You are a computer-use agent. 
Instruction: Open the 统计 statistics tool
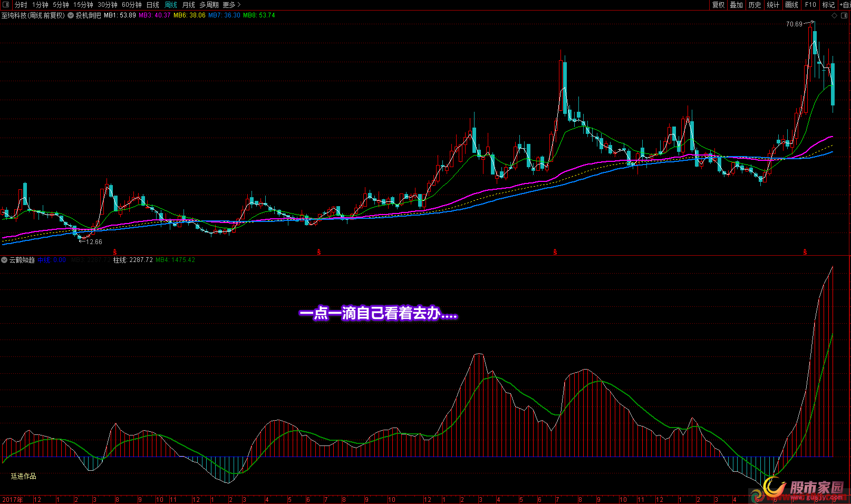point(773,5)
